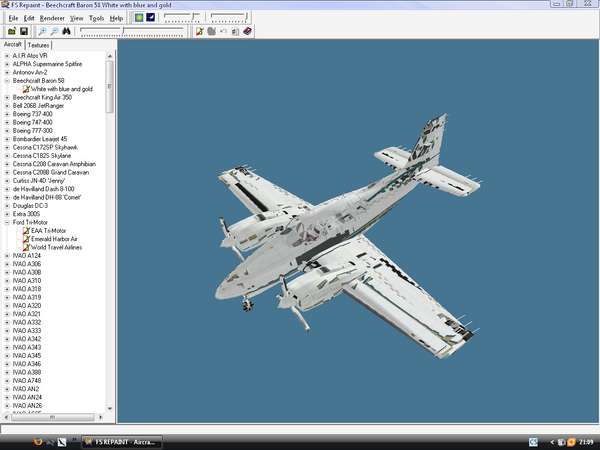Click the greyed undo arrow icon
600x450 pixels.
tap(223, 31)
